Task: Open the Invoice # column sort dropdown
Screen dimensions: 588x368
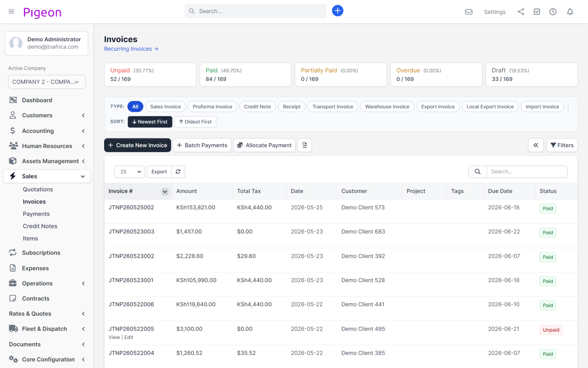Action: (x=165, y=191)
